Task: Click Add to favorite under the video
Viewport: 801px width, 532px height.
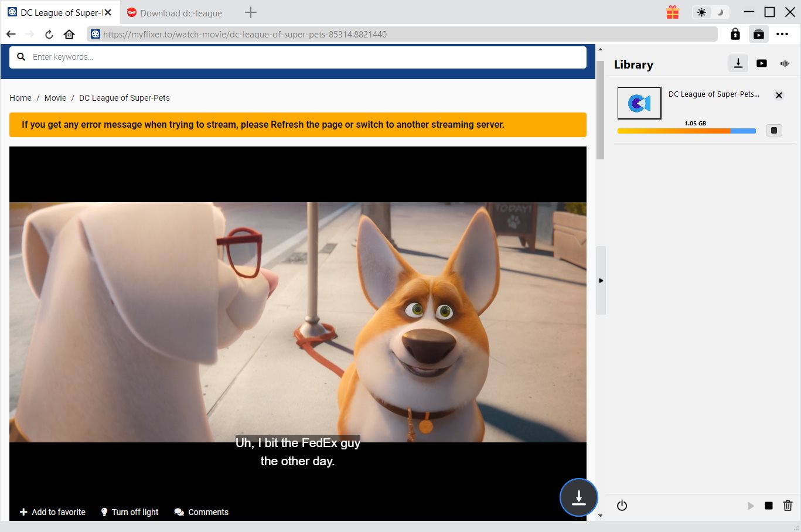Action: click(52, 511)
